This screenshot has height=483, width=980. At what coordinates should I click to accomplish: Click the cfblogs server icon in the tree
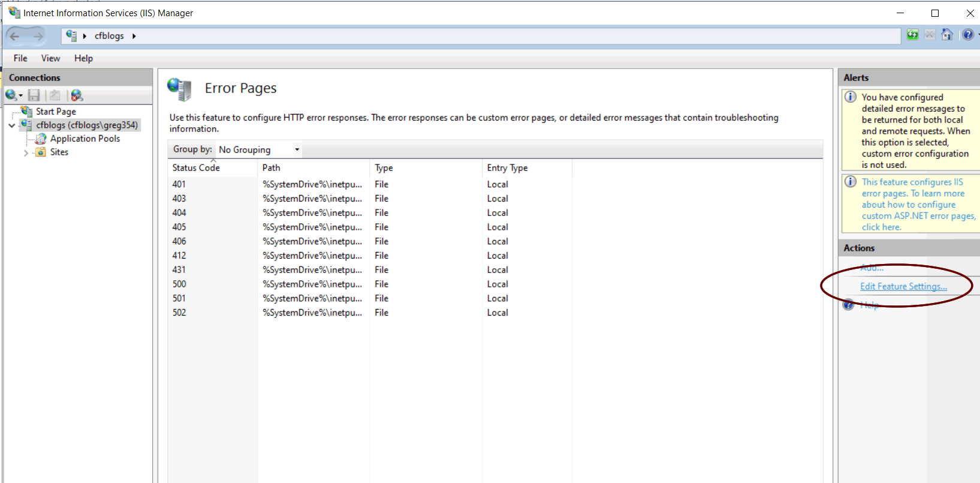click(x=26, y=125)
